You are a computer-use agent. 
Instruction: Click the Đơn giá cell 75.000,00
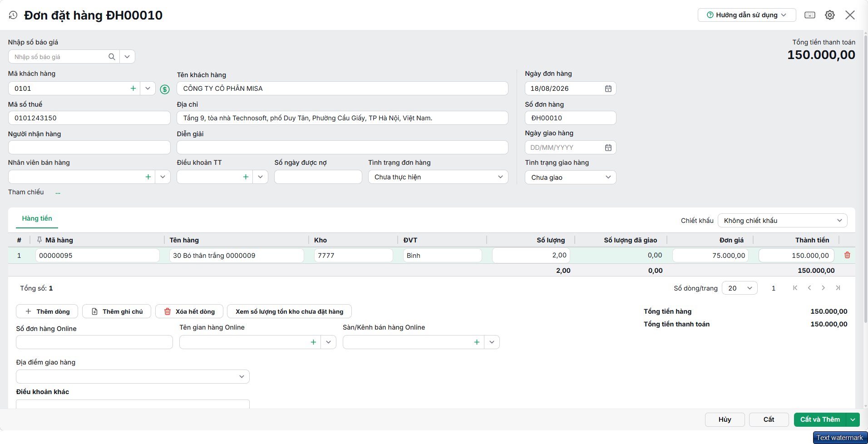710,256
